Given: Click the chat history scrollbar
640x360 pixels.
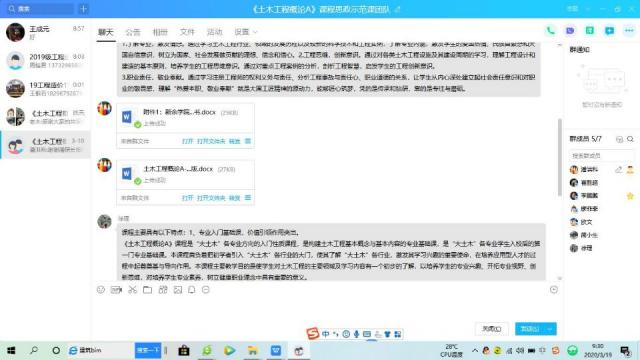Looking at the screenshot, I should (560, 157).
